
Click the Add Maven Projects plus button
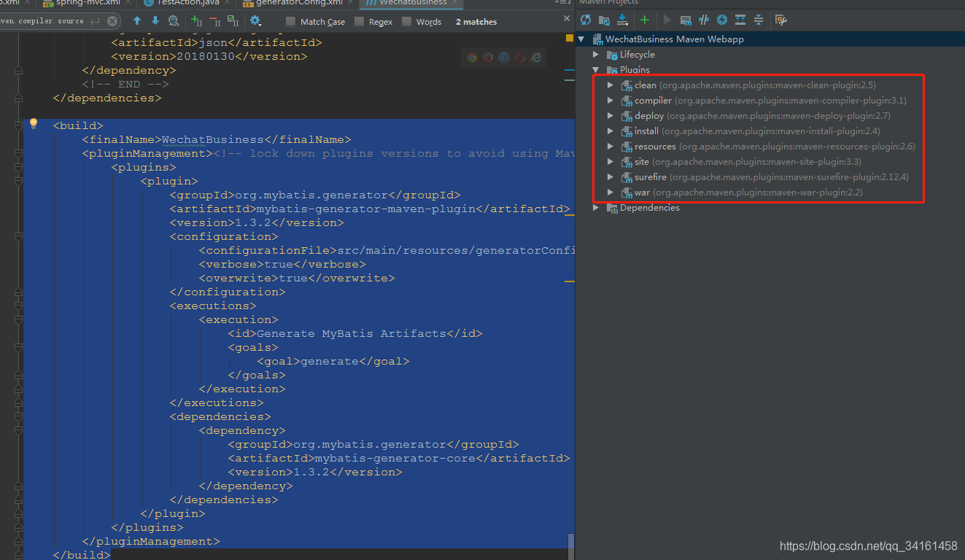644,20
